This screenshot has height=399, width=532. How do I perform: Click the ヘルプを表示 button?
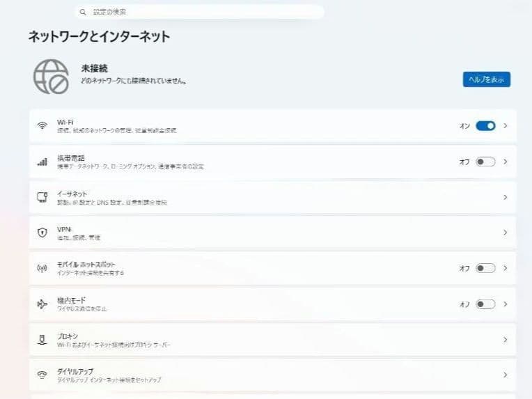point(486,79)
